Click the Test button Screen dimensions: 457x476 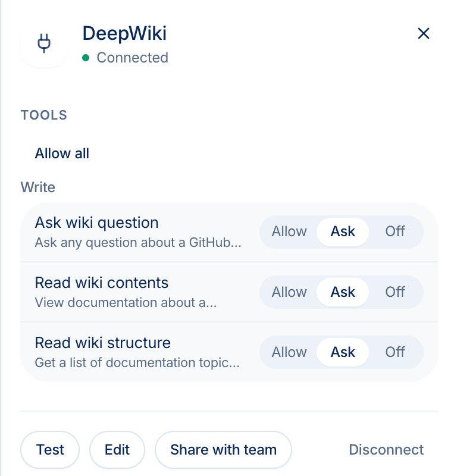[50, 450]
